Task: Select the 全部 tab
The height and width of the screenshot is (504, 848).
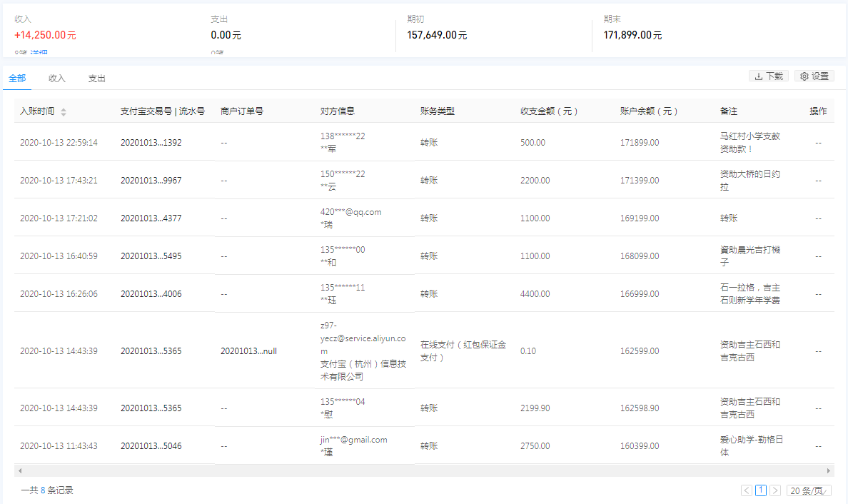Action: (x=16, y=79)
